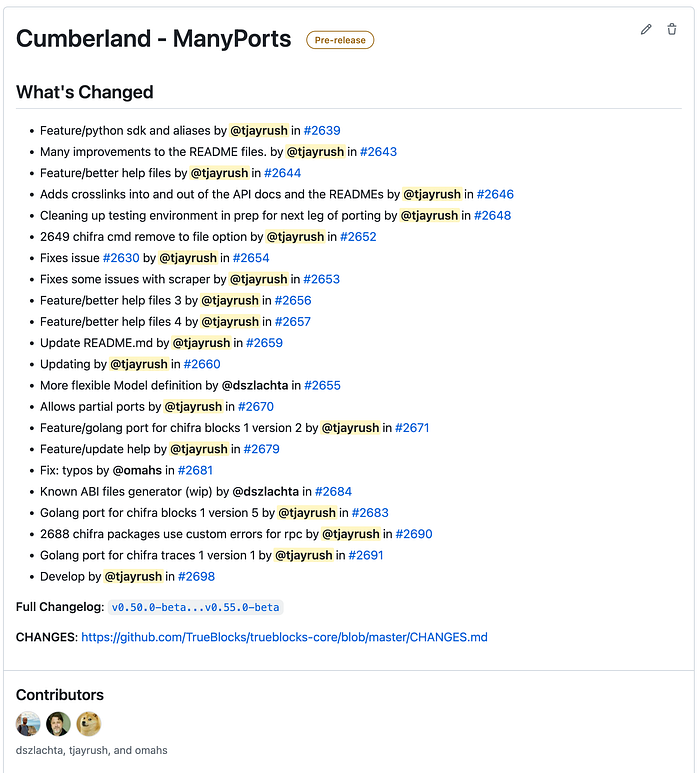
Task: Click the trash delete release icon
Action: [672, 30]
